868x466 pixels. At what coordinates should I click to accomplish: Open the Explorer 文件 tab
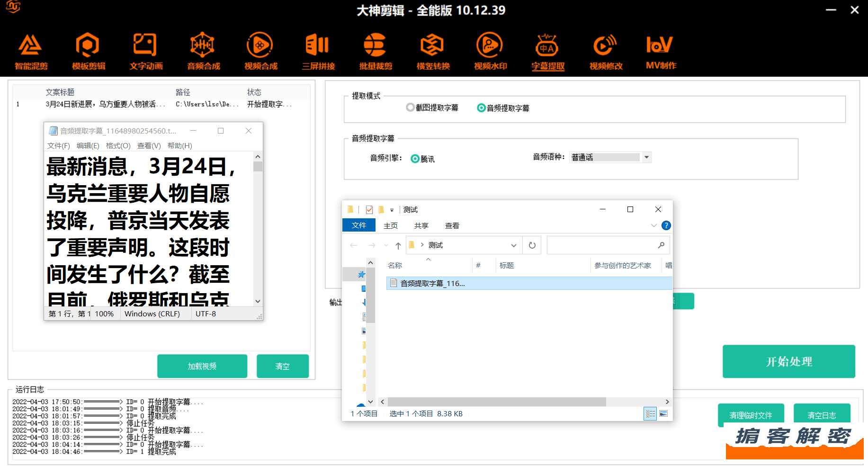[x=359, y=225]
